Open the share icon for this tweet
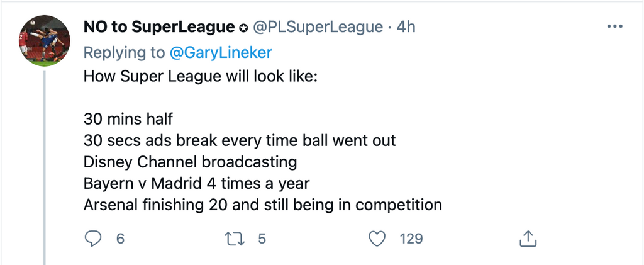This screenshot has height=265, width=644. 527,239
